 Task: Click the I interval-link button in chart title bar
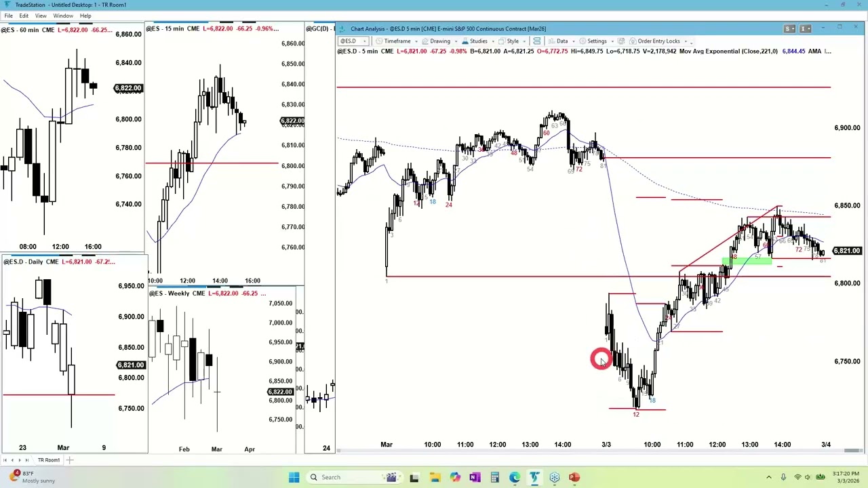(x=805, y=28)
